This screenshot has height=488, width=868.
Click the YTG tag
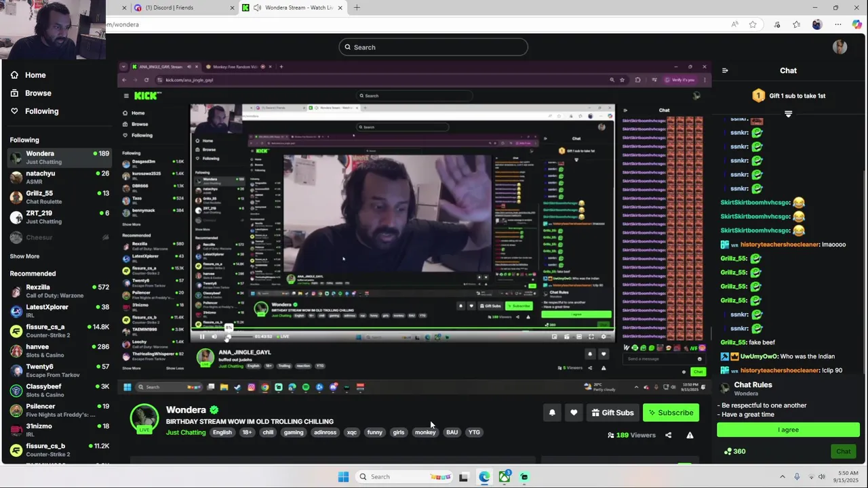(x=474, y=432)
